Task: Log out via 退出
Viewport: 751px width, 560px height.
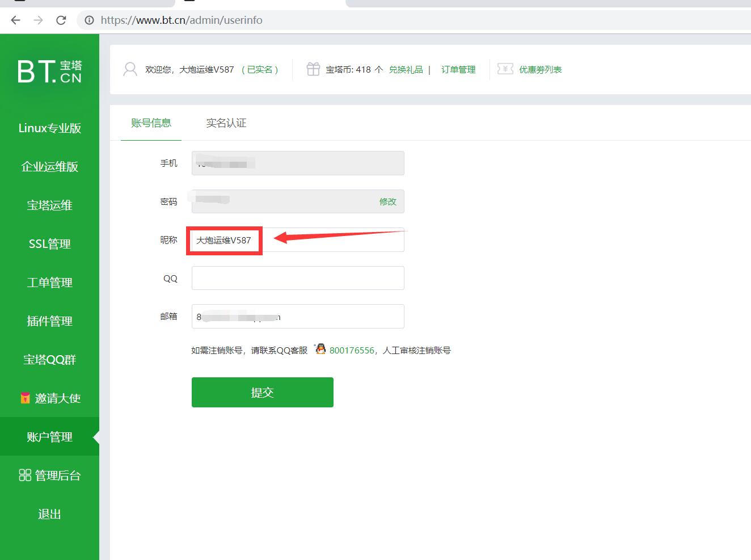Action: tap(49, 514)
